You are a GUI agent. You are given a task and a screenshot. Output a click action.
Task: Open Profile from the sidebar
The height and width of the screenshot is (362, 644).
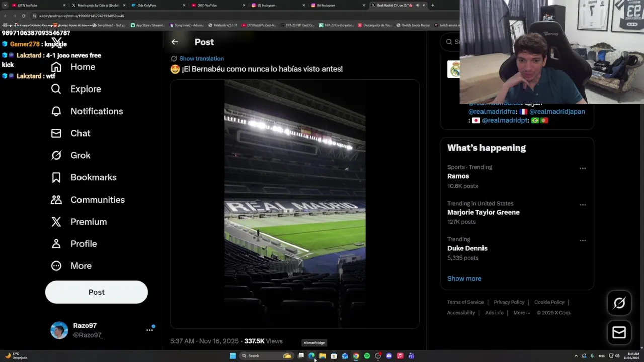(x=73, y=244)
